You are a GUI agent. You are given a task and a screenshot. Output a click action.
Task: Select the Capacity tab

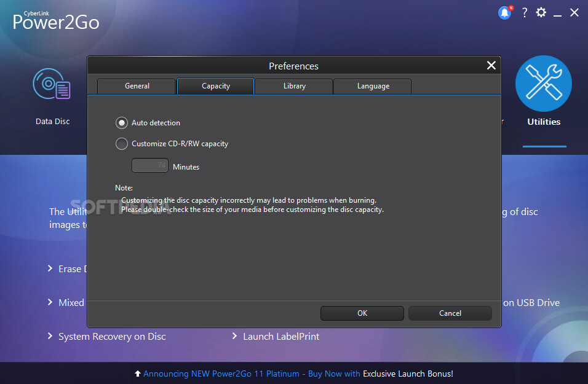(x=216, y=86)
